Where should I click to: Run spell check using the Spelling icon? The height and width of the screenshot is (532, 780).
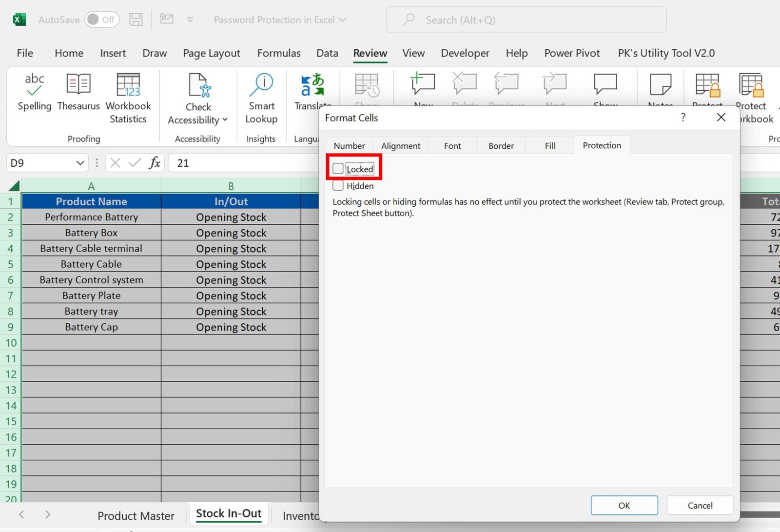click(34, 93)
